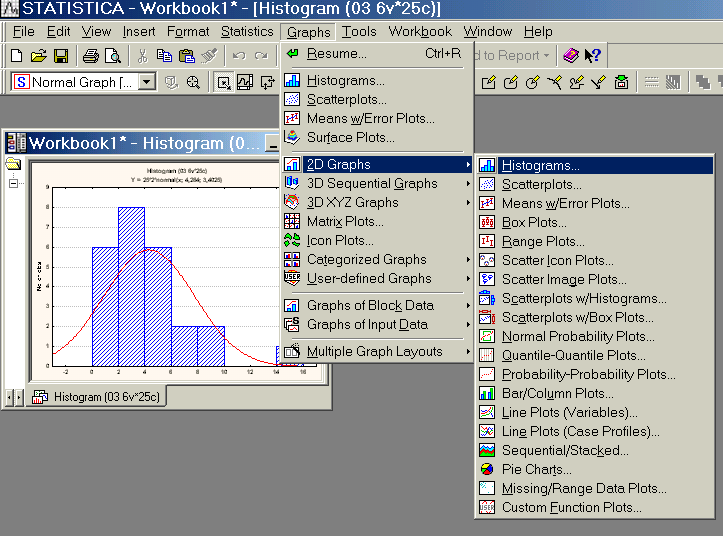
Task: Click the Surface Plots icon in Graphs menu
Action: (292, 137)
